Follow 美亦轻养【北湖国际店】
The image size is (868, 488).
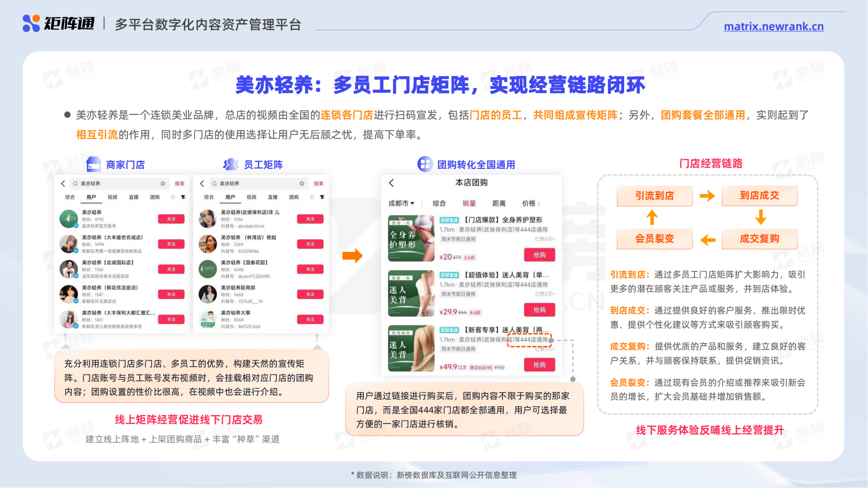click(171, 269)
